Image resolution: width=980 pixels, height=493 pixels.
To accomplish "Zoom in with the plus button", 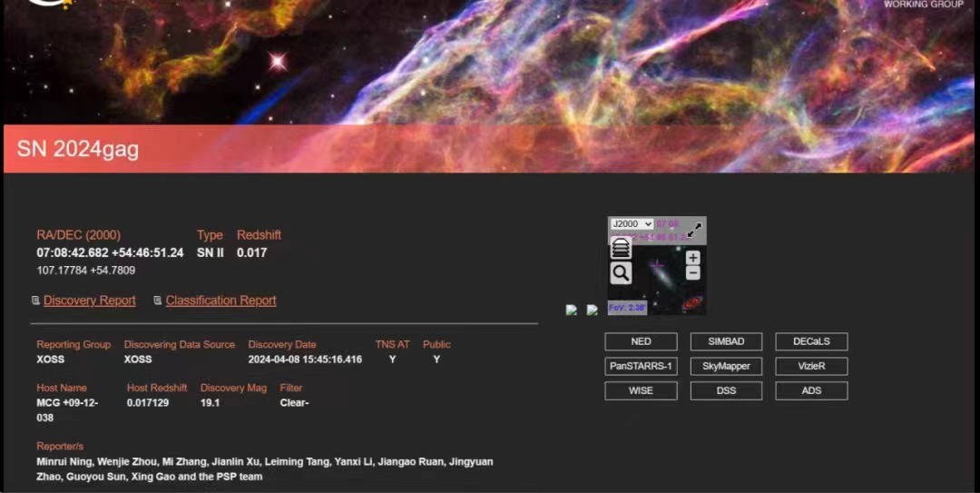I will tap(692, 258).
